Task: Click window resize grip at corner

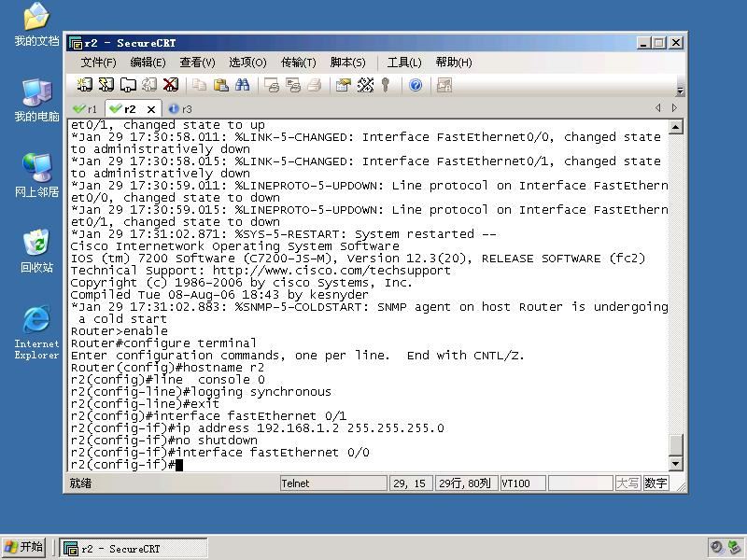Action: (x=682, y=486)
